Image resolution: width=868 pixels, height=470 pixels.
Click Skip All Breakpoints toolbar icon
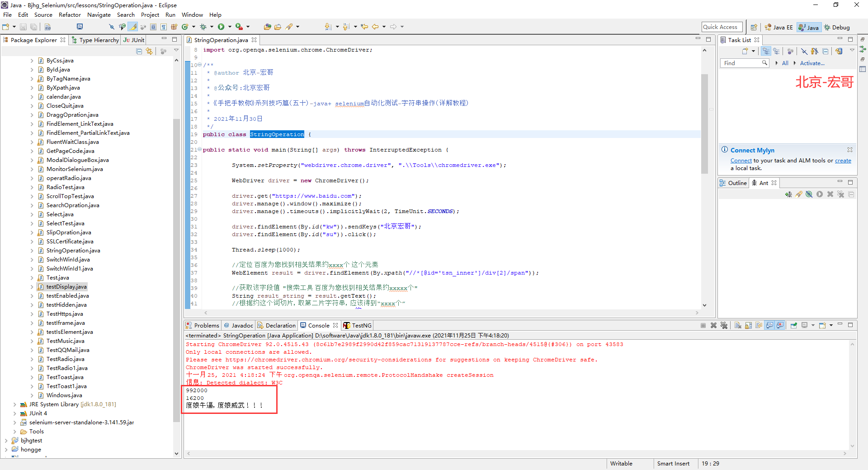coord(112,27)
